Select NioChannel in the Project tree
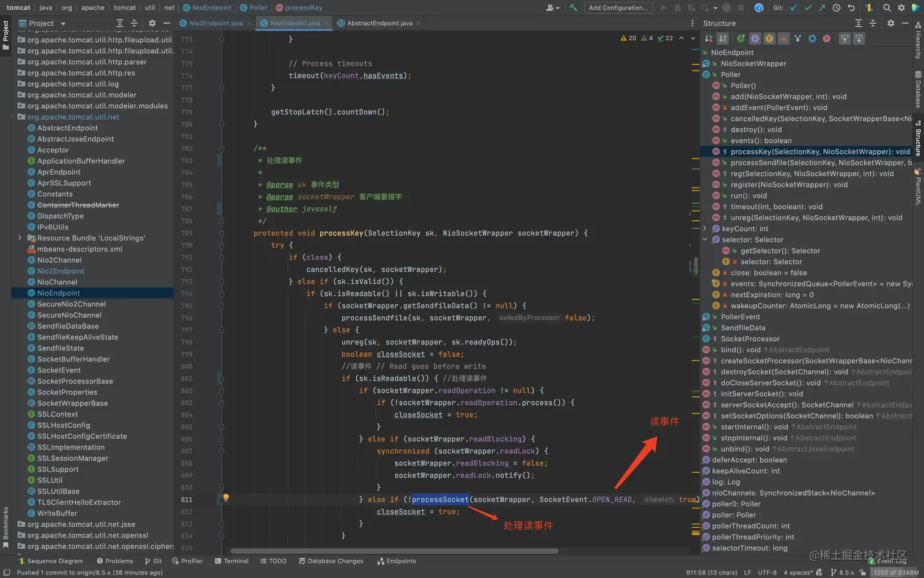This screenshot has width=924, height=578. tap(57, 282)
